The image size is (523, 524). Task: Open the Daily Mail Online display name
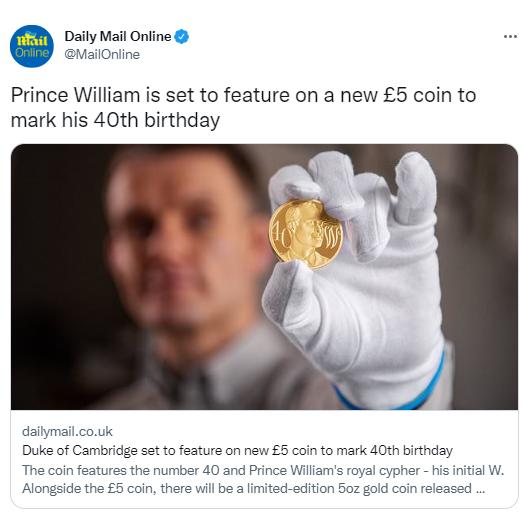click(x=118, y=36)
